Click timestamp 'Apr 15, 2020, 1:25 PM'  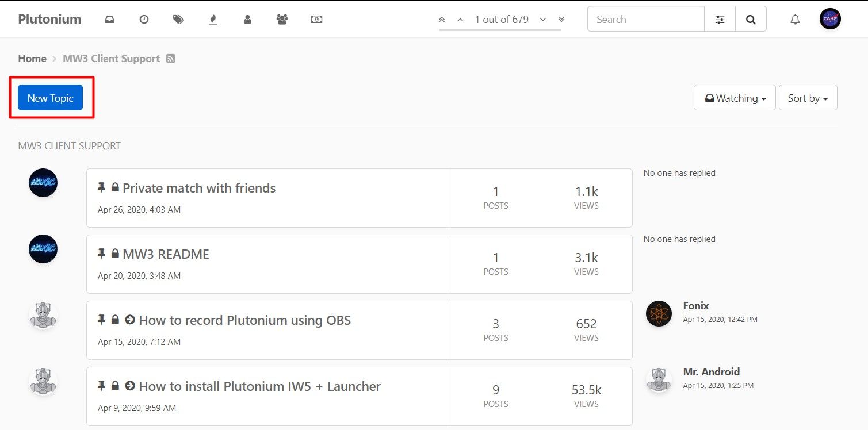tap(718, 385)
